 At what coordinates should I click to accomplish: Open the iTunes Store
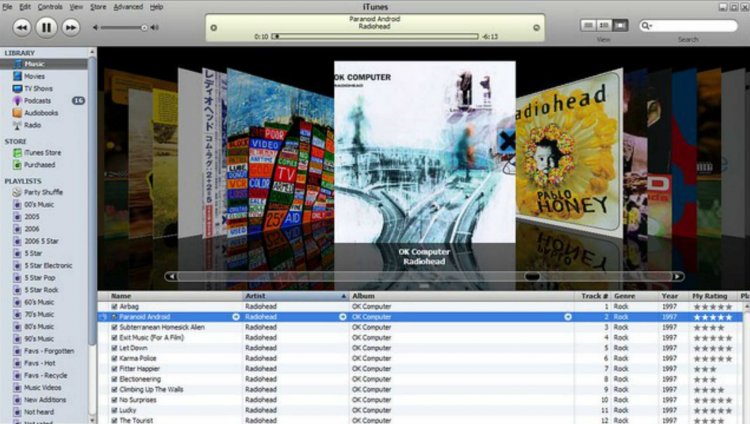(44, 153)
